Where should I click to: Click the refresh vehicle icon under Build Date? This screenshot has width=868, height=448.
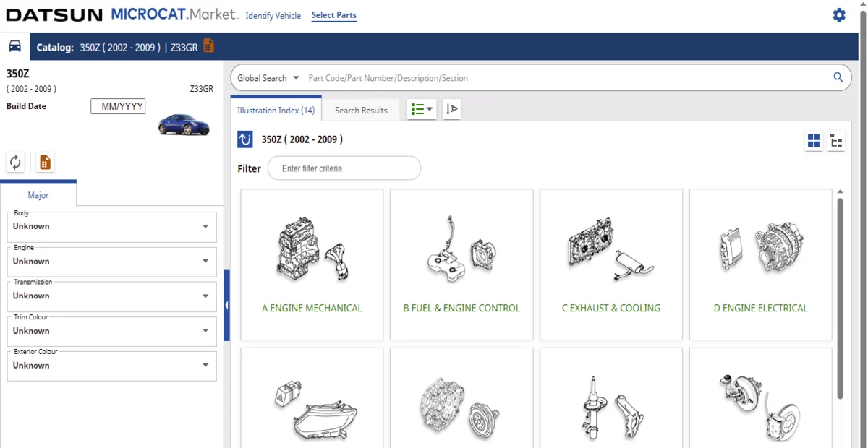[x=15, y=162]
